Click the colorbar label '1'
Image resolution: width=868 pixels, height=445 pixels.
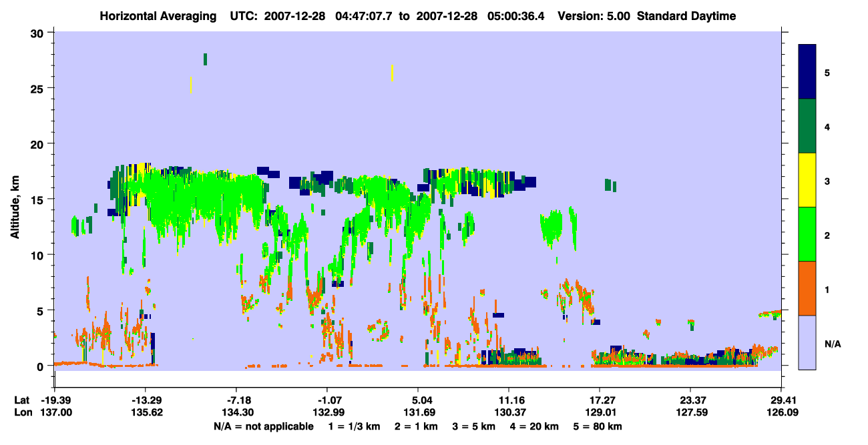[827, 288]
